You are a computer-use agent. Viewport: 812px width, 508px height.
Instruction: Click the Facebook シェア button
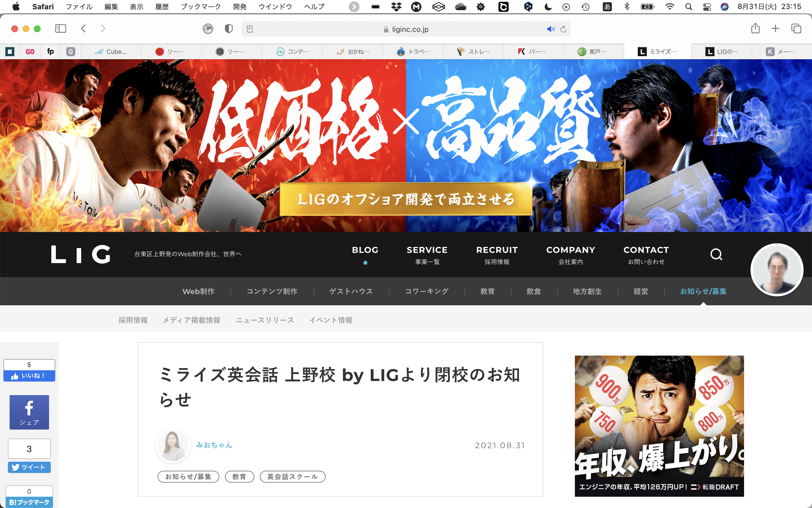[x=29, y=412]
